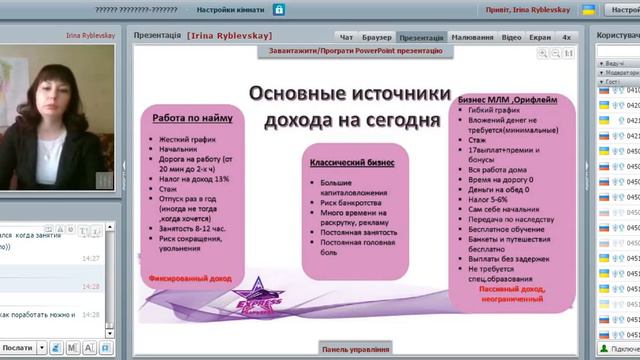This screenshot has height=360, width=640.
Task: Click the collapse handle left of the users panel
Action: tap(587, 176)
